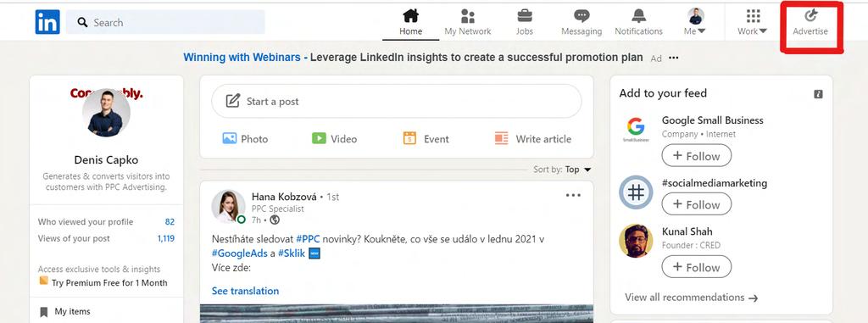Add a Video to a post
The image size is (868, 323).
point(334,138)
